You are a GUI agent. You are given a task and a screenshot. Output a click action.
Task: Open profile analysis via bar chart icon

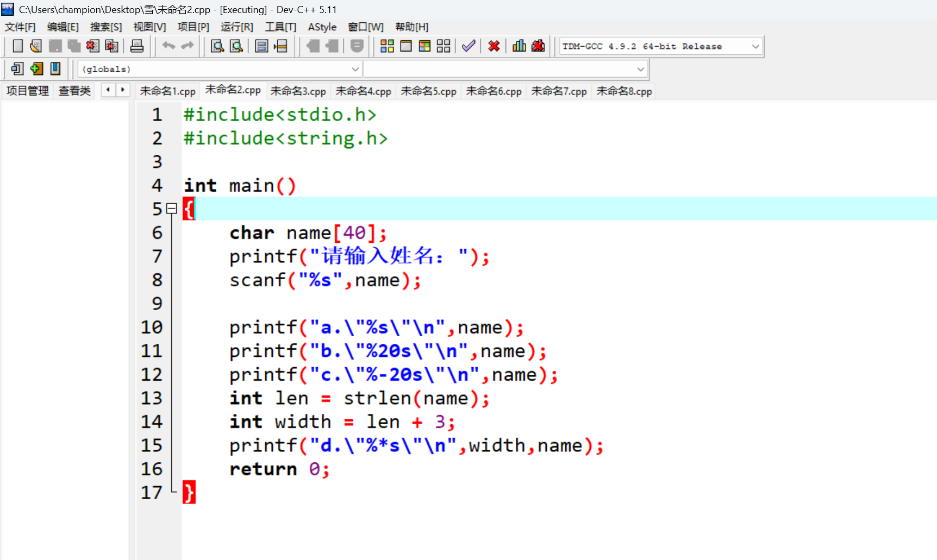(x=519, y=46)
